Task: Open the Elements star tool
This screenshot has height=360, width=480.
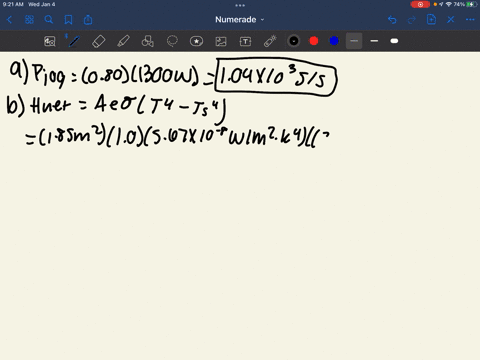Action: pyautogui.click(x=196, y=41)
